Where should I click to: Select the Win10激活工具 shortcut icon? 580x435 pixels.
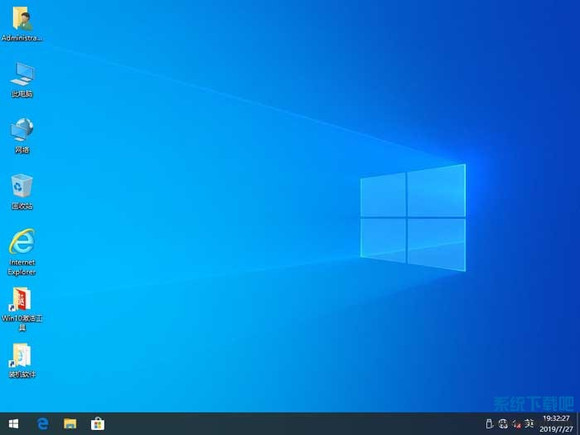click(22, 309)
